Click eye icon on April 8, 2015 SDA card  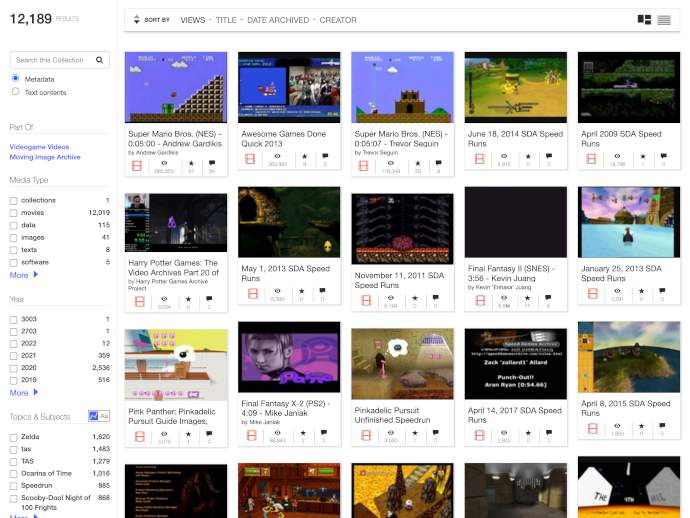point(617,426)
